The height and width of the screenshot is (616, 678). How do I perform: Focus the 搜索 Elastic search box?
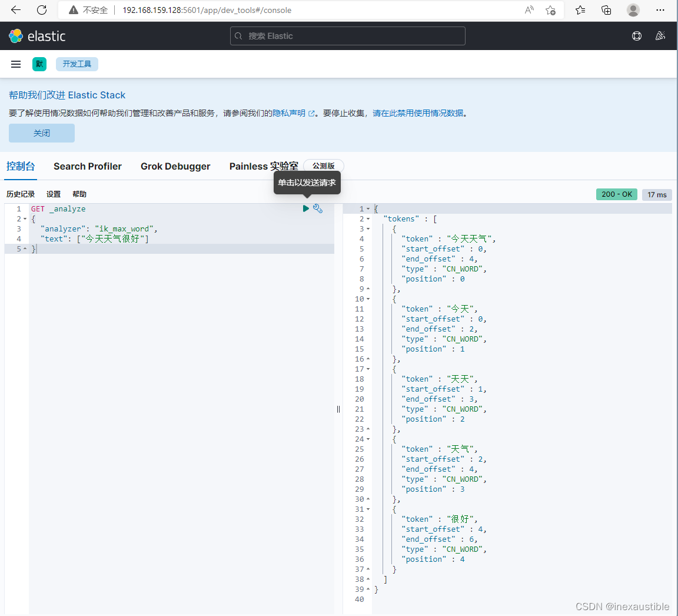click(348, 36)
